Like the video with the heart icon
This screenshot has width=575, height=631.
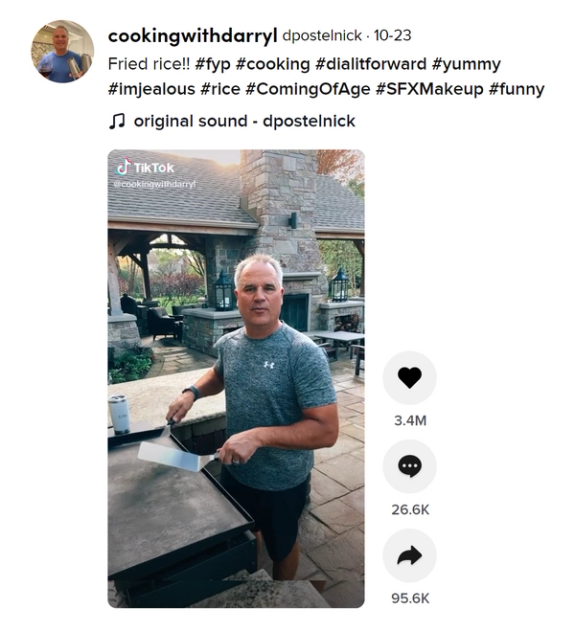pos(409,377)
